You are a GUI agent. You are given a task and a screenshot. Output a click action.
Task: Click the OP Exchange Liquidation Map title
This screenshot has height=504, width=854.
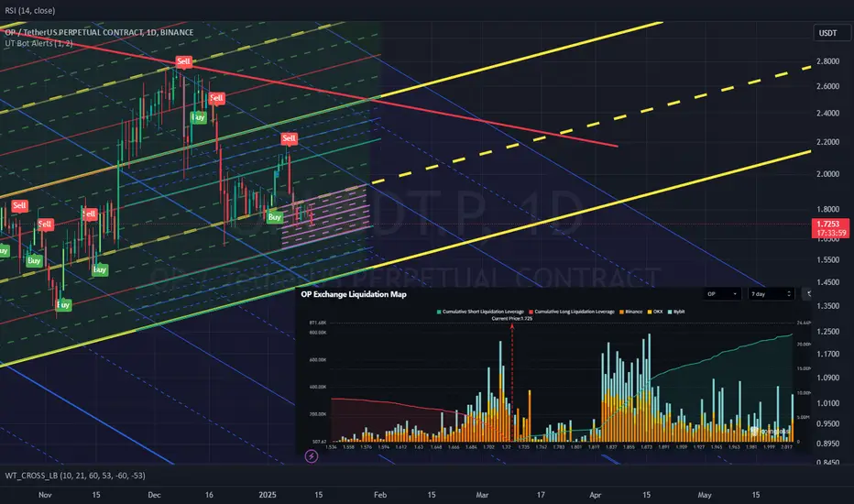coord(354,294)
